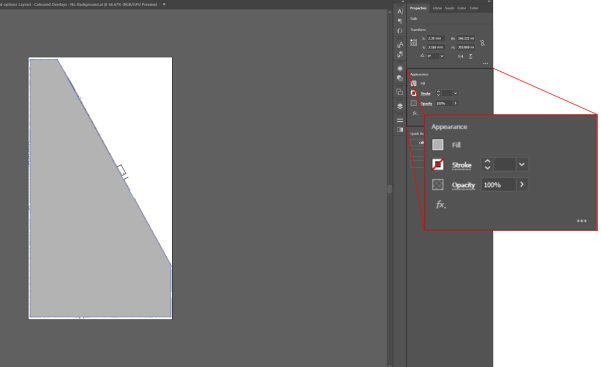Click the reference point grid icon in Transform
Image resolution: width=601 pixels, height=367 pixels.
point(413,43)
